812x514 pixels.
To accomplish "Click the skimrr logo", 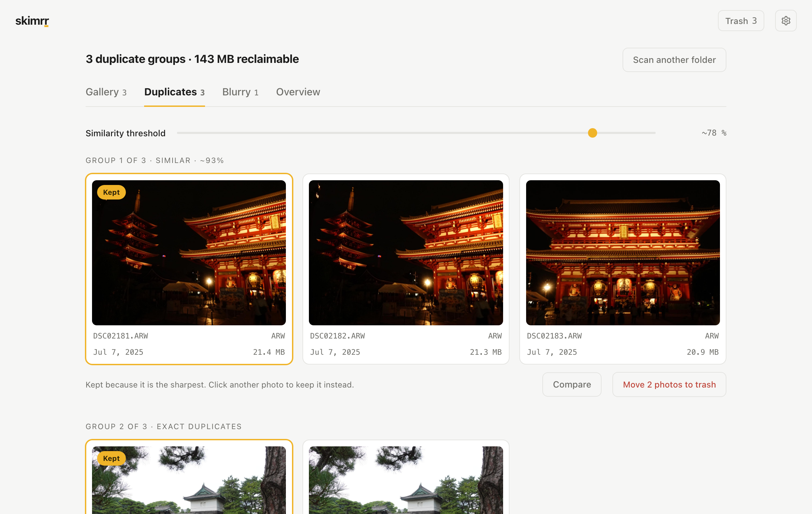I will 32,21.
